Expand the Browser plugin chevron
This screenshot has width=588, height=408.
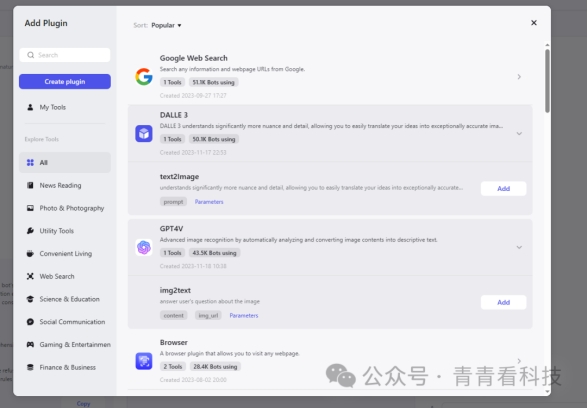[519, 361]
